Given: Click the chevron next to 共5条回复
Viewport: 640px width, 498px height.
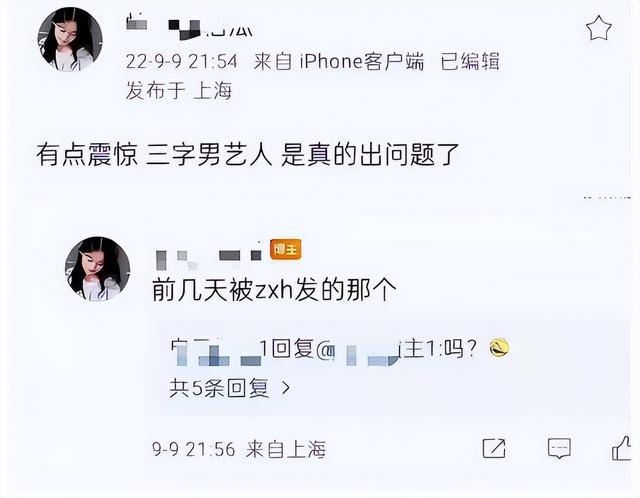Looking at the screenshot, I should [x=286, y=388].
